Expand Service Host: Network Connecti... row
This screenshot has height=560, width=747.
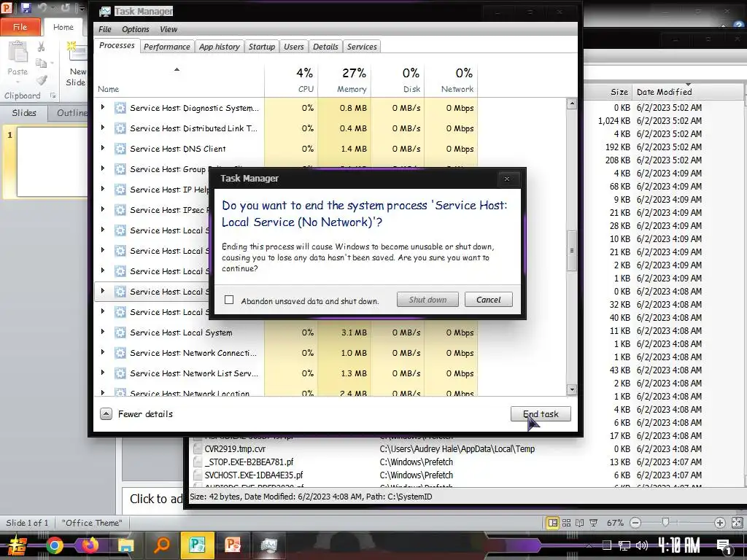pyautogui.click(x=102, y=352)
